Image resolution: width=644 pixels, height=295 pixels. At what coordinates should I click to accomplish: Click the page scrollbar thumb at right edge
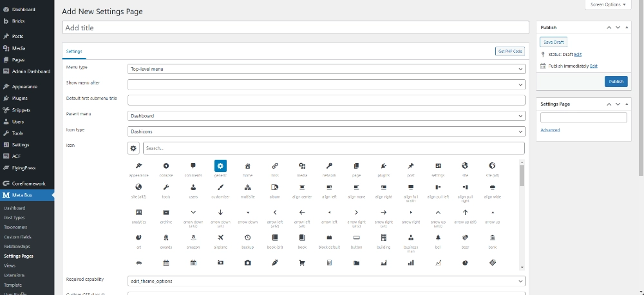(641, 88)
